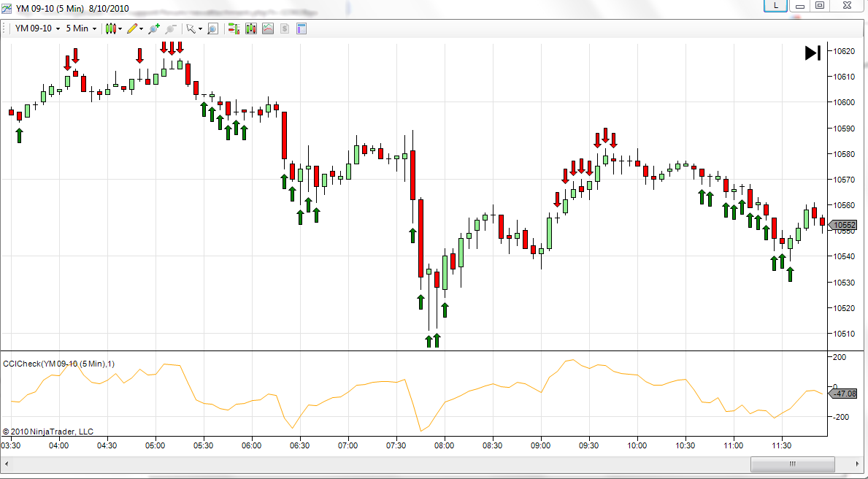Click the horizontal scrollbar thumb

pyautogui.click(x=792, y=464)
